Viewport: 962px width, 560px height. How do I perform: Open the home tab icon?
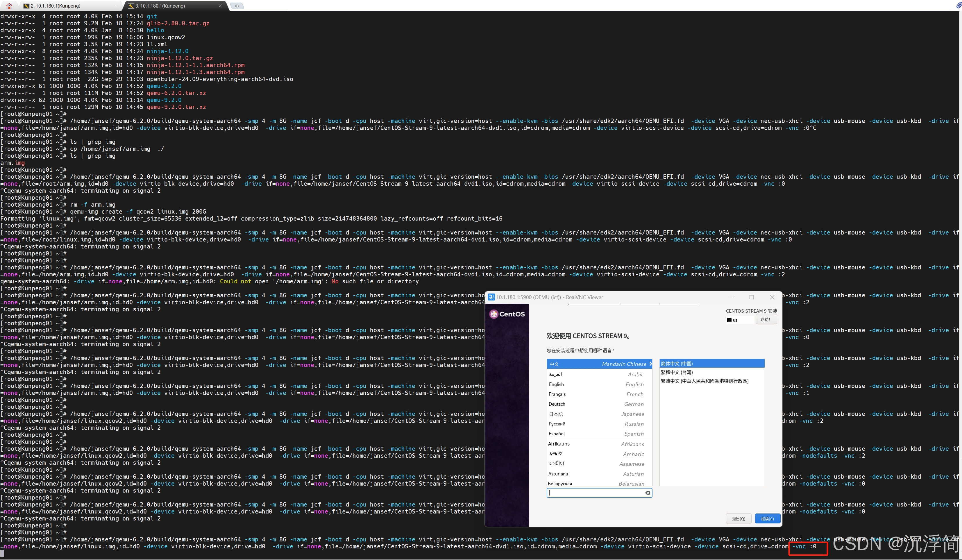coord(9,6)
